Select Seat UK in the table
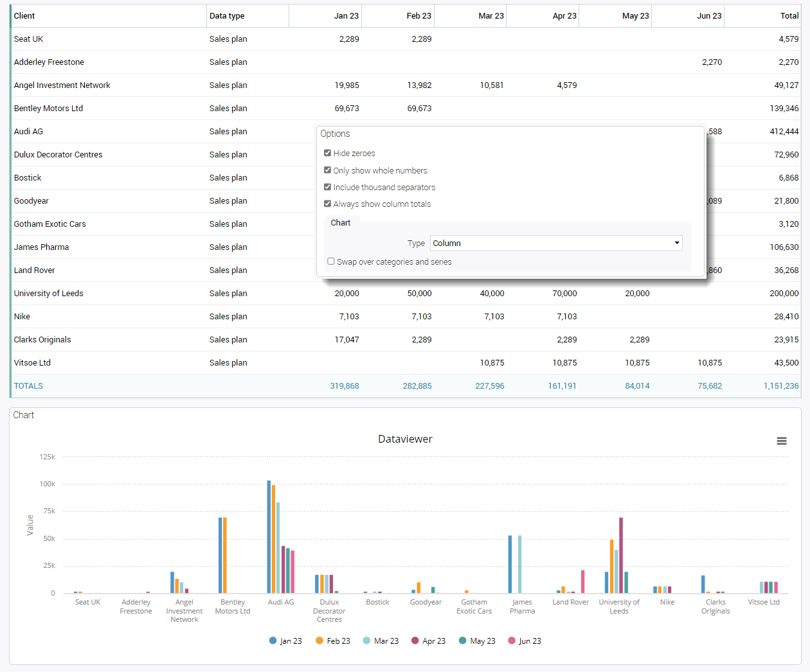The image size is (810, 672). (x=28, y=39)
